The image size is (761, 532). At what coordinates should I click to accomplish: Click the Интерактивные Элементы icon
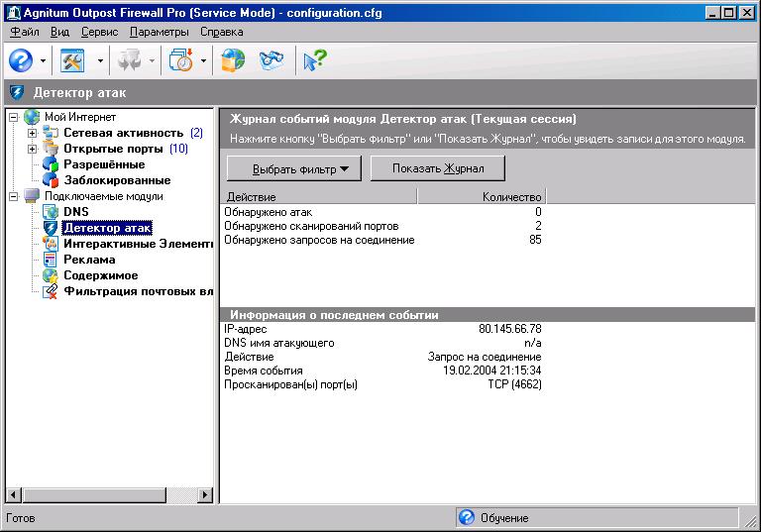50,244
